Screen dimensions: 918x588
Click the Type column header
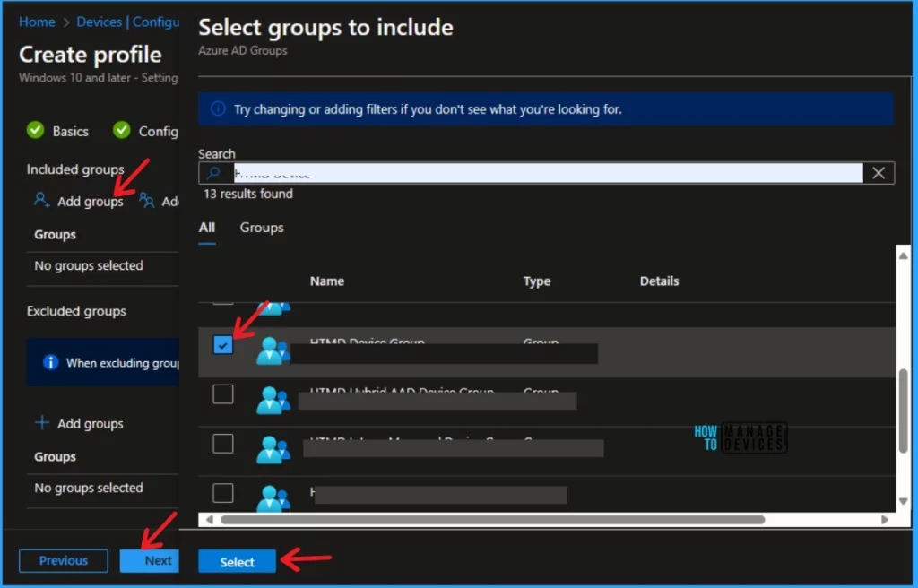(x=536, y=281)
